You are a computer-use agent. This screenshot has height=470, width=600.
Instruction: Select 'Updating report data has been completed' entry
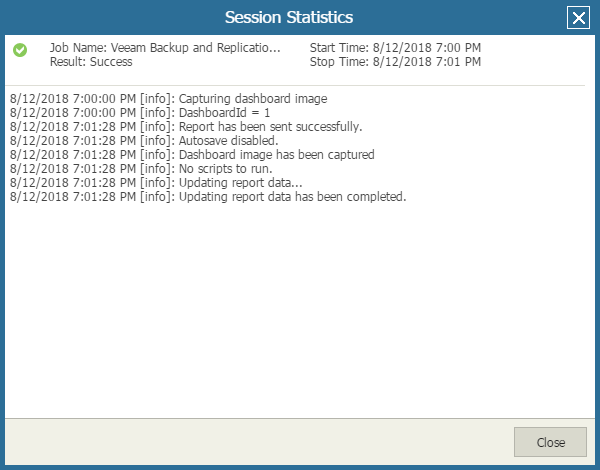(208, 197)
